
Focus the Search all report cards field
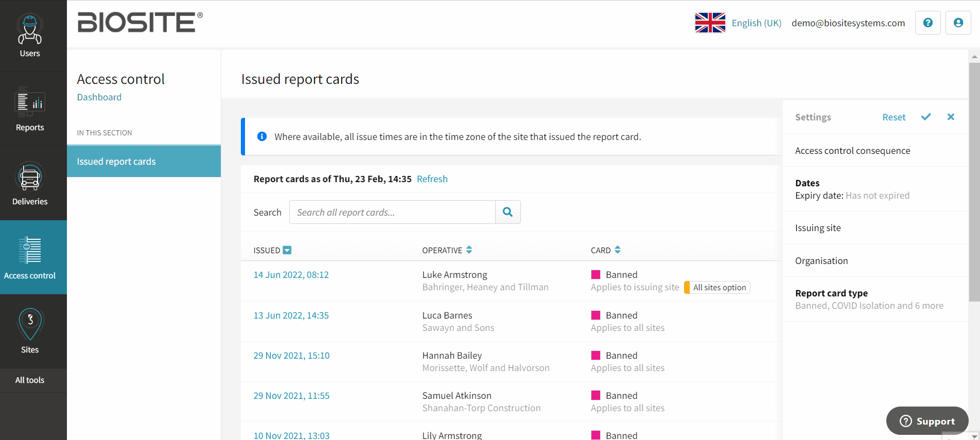[392, 212]
